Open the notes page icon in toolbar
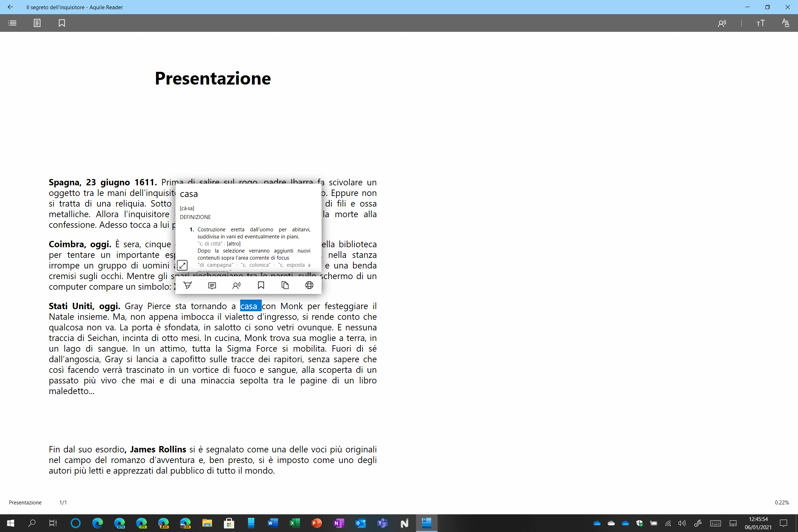Image resolution: width=798 pixels, height=532 pixels. click(x=37, y=23)
